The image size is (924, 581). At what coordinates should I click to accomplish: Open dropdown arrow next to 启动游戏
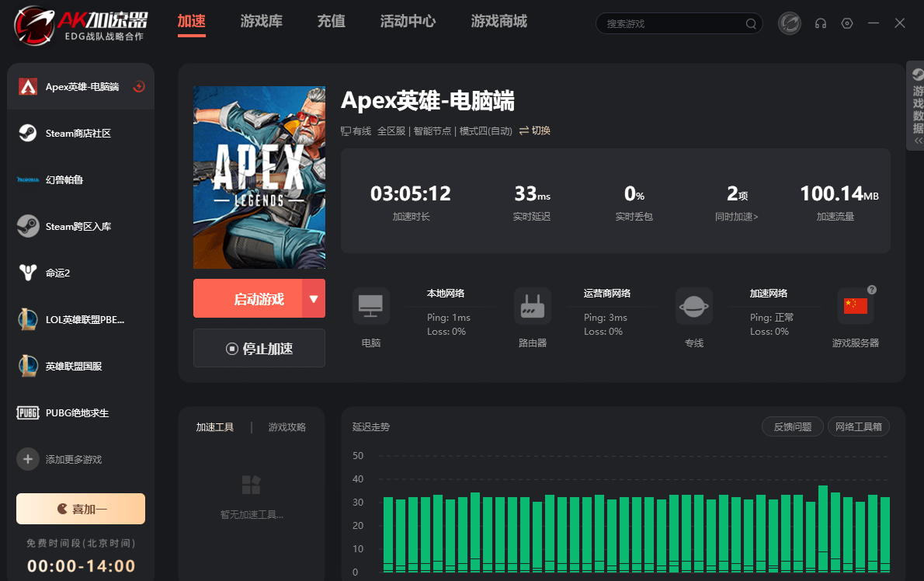click(314, 299)
